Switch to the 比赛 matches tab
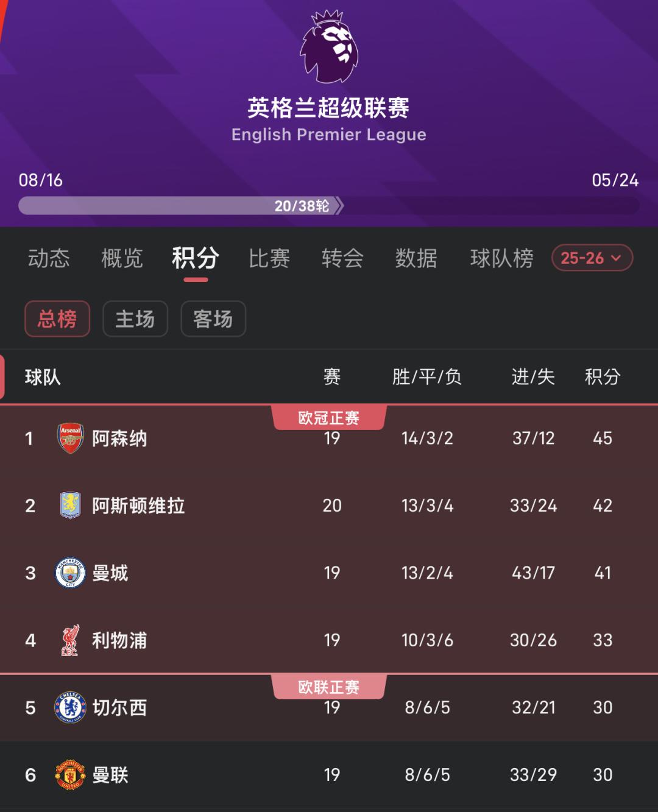This screenshot has width=658, height=812. click(x=269, y=258)
